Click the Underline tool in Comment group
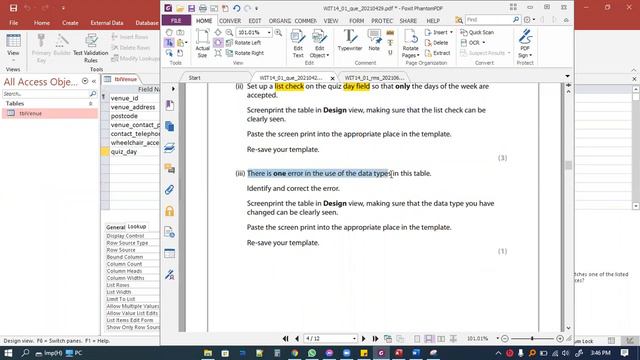 point(390,53)
